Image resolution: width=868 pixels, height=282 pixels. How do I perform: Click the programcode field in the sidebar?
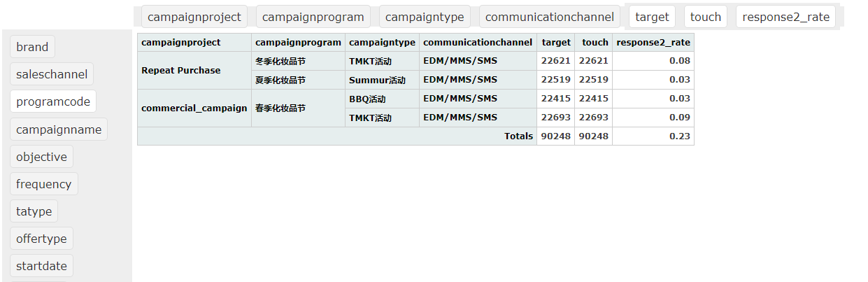(x=53, y=101)
